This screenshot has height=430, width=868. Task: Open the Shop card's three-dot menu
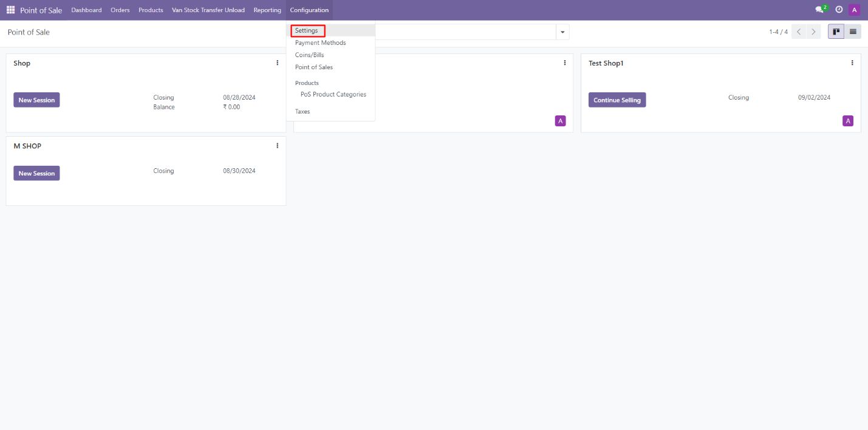[x=277, y=63]
